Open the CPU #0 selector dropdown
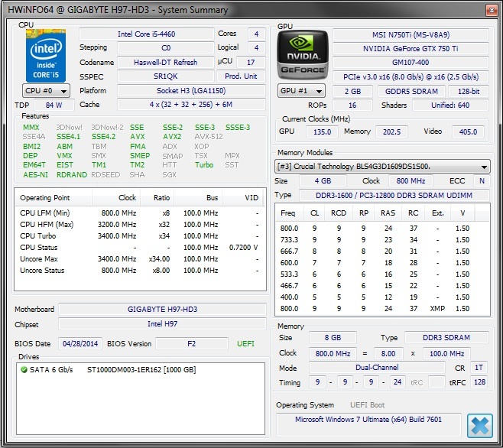 pyautogui.click(x=46, y=91)
